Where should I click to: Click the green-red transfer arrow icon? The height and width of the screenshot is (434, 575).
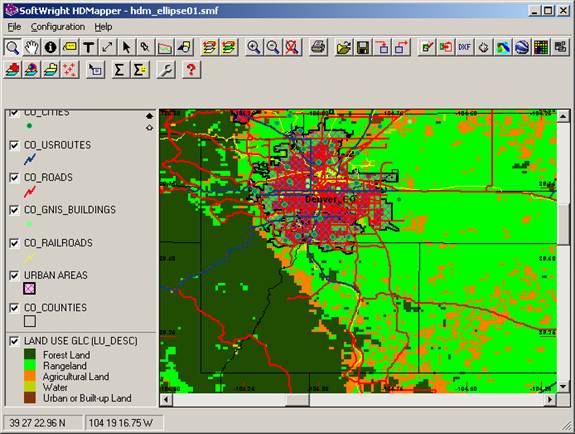446,47
